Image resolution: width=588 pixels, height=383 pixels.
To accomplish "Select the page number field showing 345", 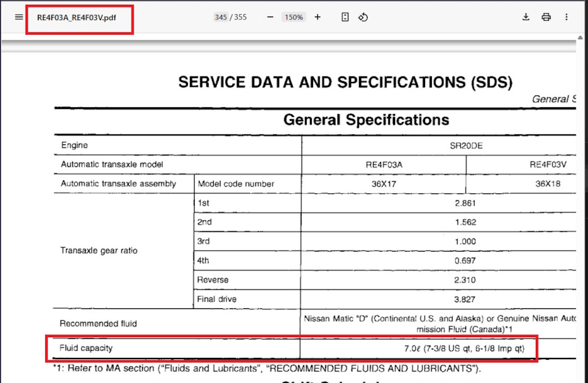I will pyautogui.click(x=221, y=17).
